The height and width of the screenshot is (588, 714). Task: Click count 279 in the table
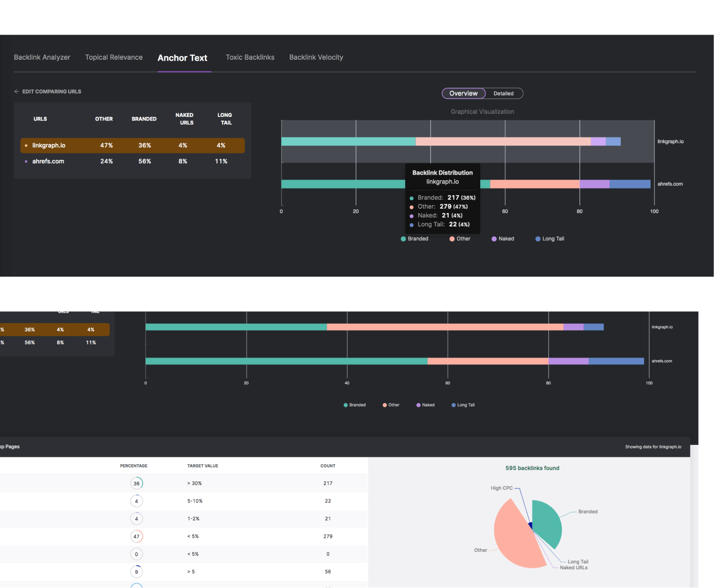click(328, 536)
